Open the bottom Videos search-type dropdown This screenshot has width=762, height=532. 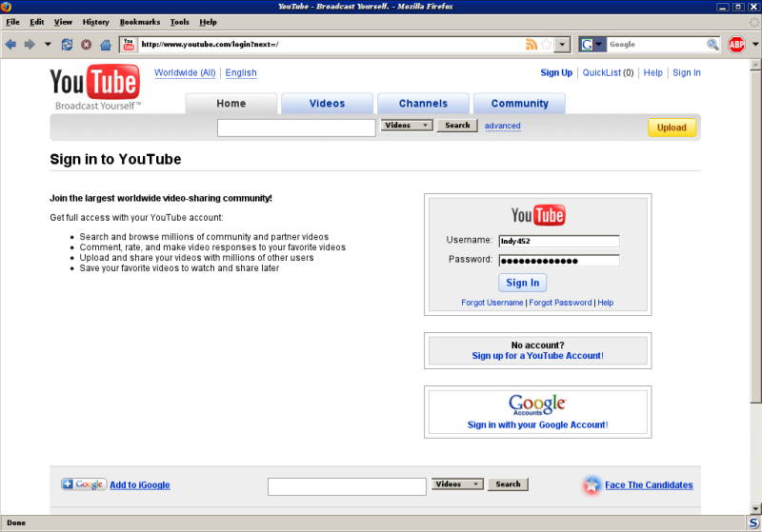click(x=457, y=484)
